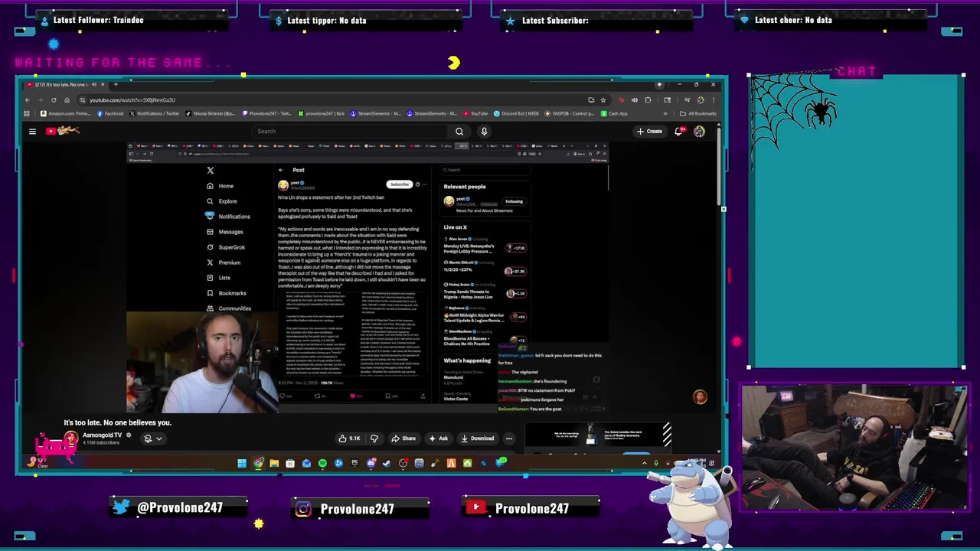Image resolution: width=980 pixels, height=551 pixels.
Task: Open Provolone247 Twitch bookmark
Action: 267,113
